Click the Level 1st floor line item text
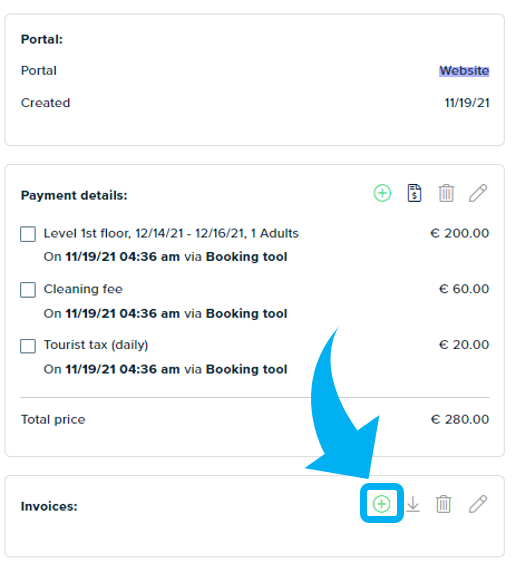512x576 pixels. [x=171, y=233]
